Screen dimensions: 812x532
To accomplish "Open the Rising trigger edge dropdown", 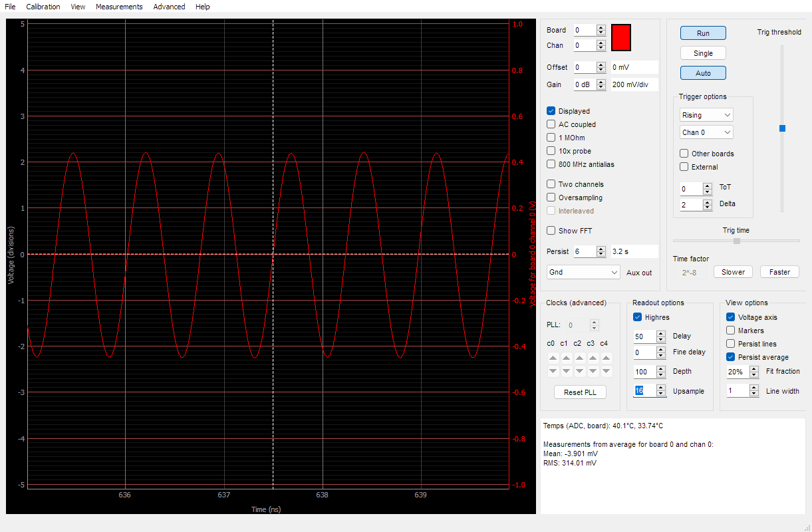I will click(706, 115).
